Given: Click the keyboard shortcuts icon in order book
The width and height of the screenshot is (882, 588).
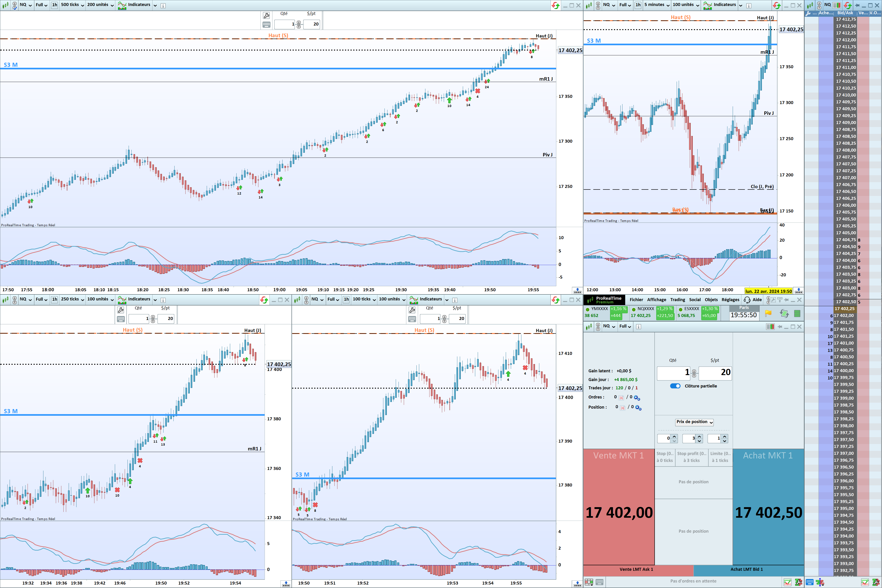Looking at the screenshot, I should [810, 582].
